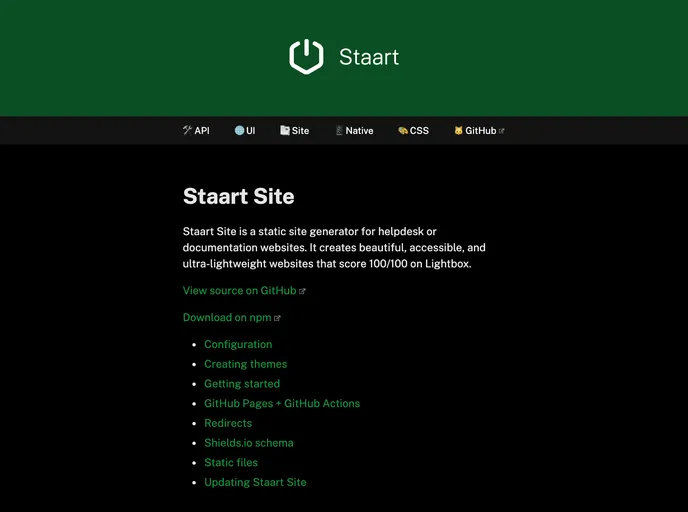Open the GitHub nav item
The width and height of the screenshot is (688, 512).
479,130
